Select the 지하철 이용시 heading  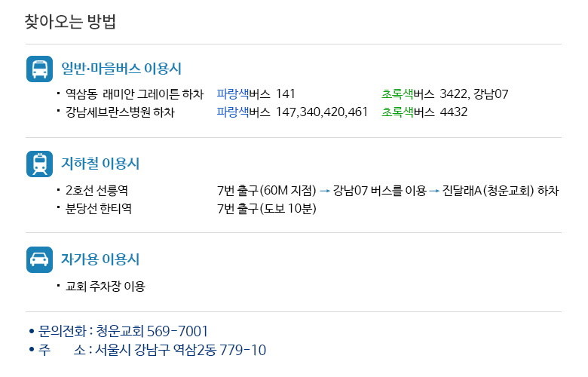tap(100, 164)
